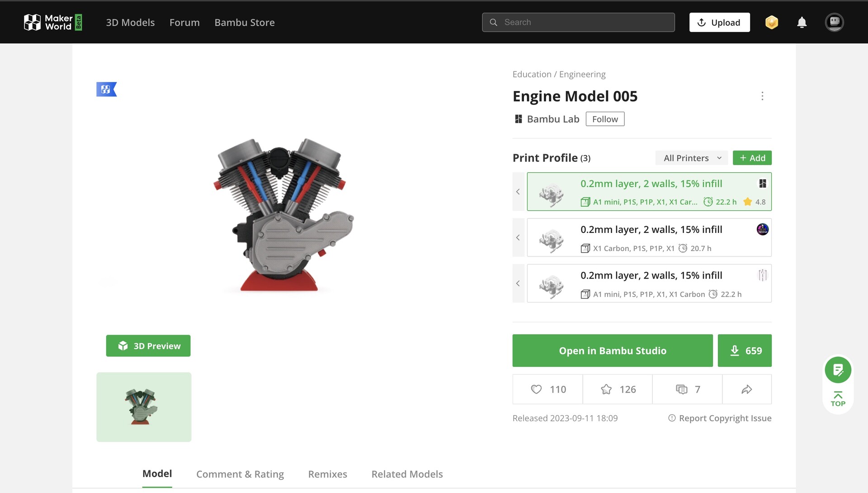Click the Bambu Lab author logo icon
The height and width of the screenshot is (493, 868).
click(x=518, y=119)
